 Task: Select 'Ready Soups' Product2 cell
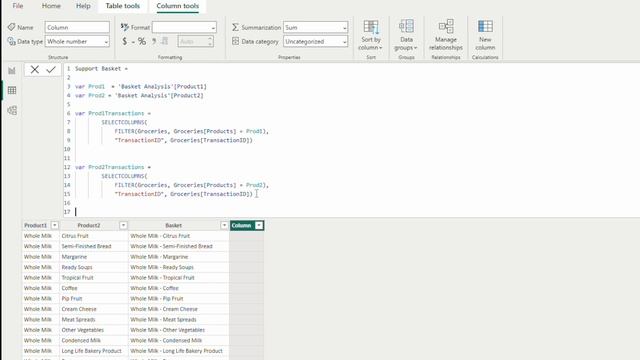[x=94, y=267]
